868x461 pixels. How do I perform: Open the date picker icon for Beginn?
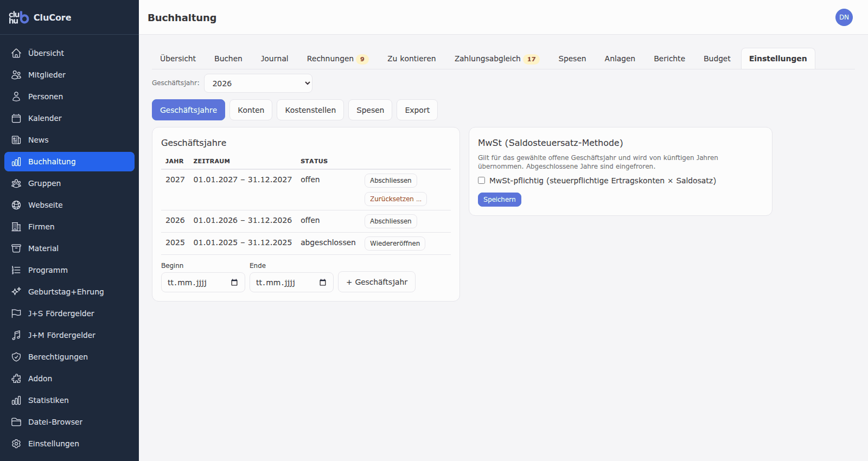point(234,283)
